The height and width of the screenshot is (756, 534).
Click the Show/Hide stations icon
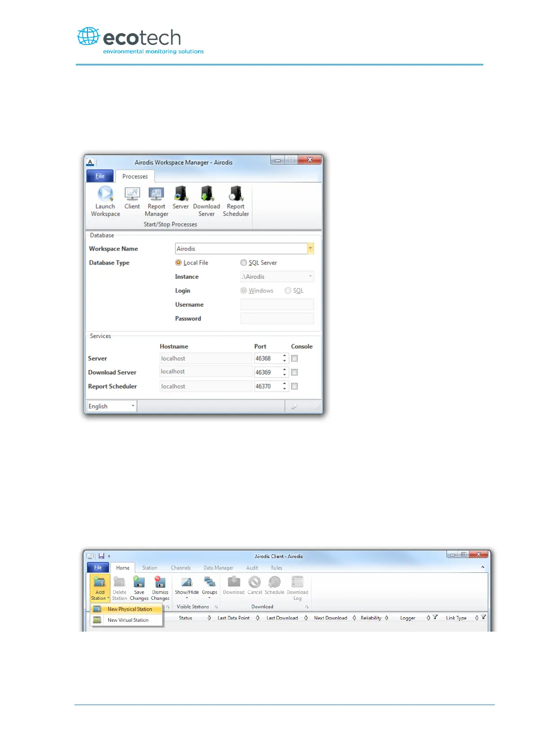(x=187, y=582)
